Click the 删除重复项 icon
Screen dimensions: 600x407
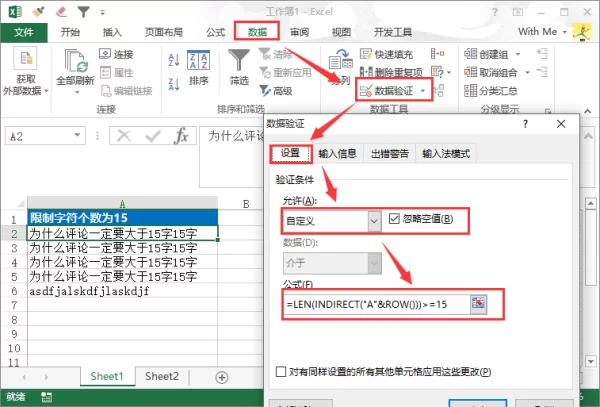[366, 72]
